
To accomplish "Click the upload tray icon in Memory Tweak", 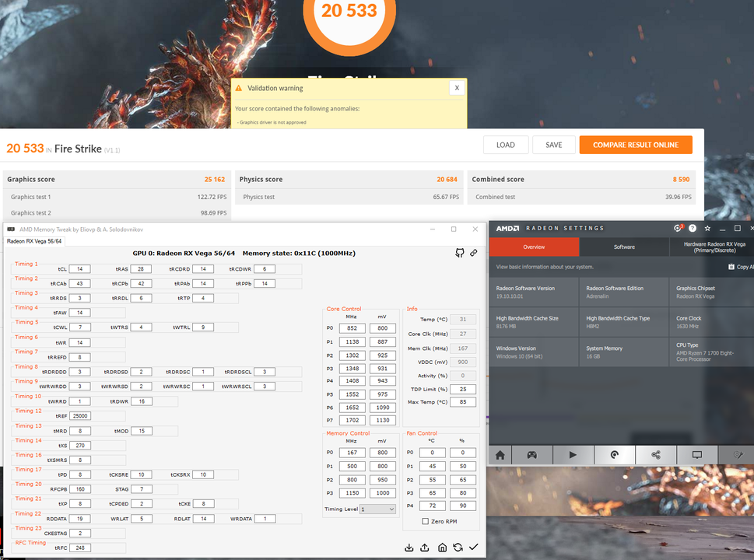I will pyautogui.click(x=425, y=548).
